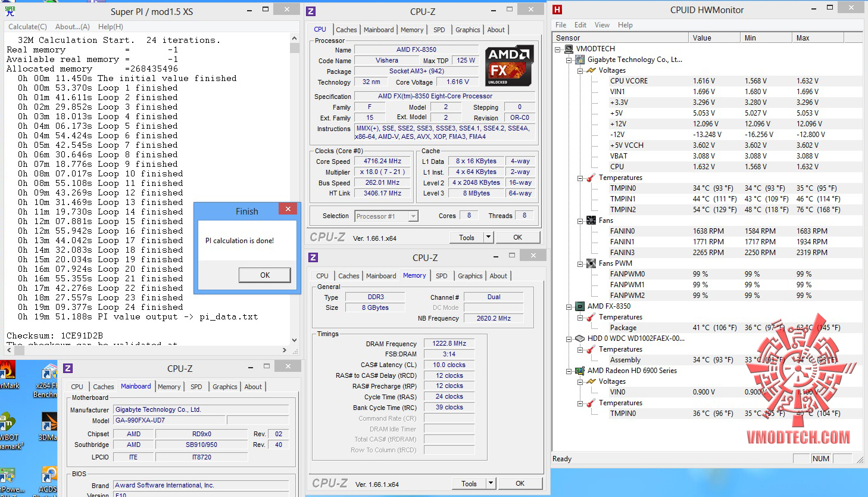
Task: Click the CPU-Z icon in the Mainboard tab window title bar
Action: point(68,368)
